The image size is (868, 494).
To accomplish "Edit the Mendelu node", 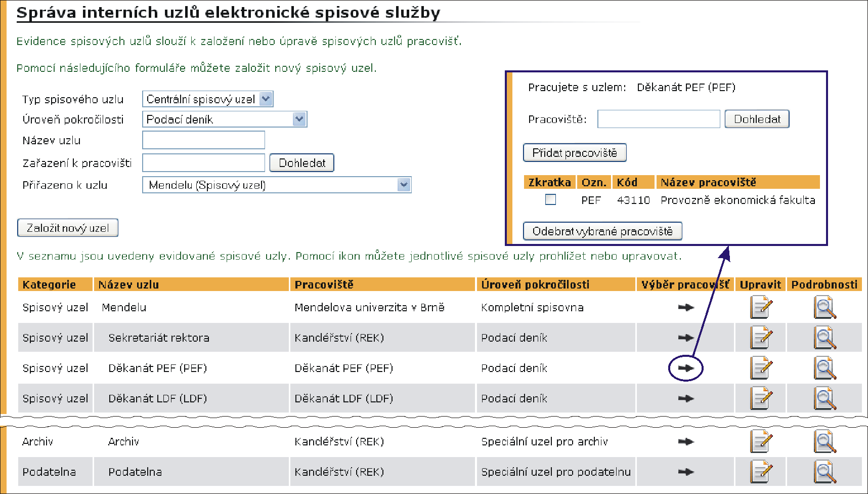I will coord(761,308).
